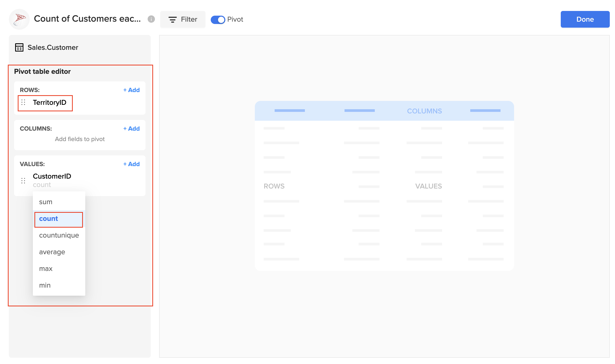Pick average from the aggregation menu

52,252
